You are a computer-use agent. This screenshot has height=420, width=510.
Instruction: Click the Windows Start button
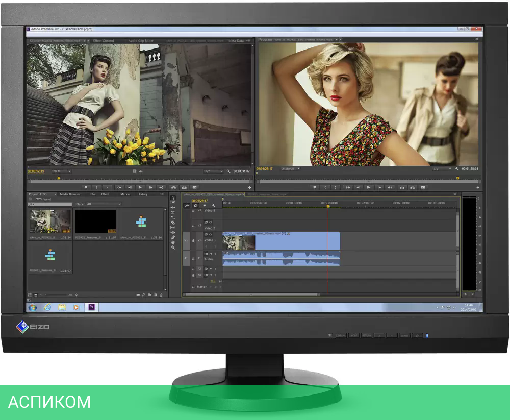pos(34,309)
